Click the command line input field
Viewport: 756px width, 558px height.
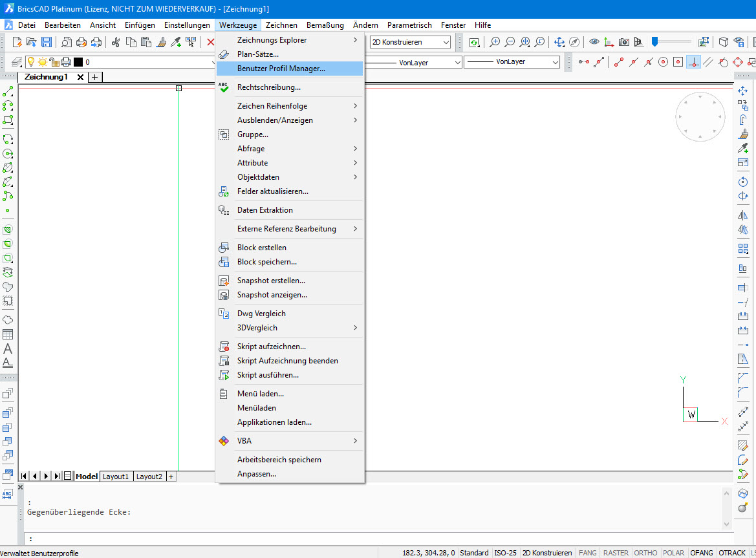pyautogui.click(x=375, y=539)
